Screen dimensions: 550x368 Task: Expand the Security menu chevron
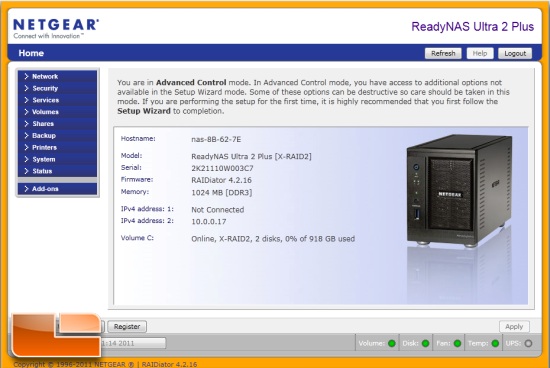pos(26,88)
